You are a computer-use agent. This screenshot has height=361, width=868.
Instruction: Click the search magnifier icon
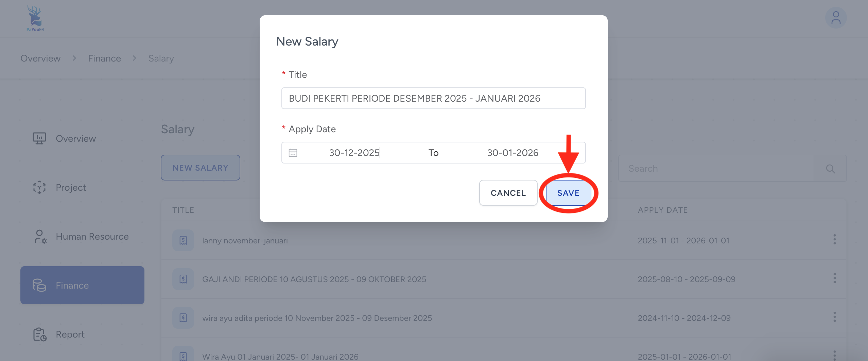830,169
